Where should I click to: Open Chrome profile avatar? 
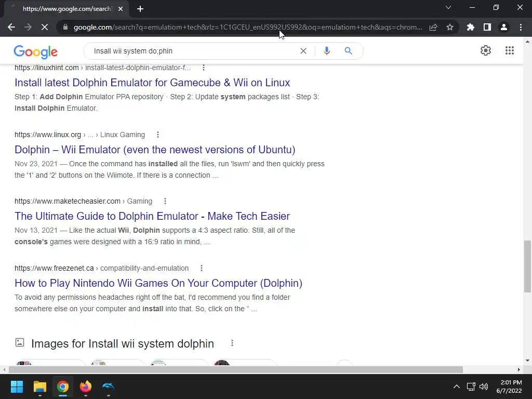click(504, 27)
